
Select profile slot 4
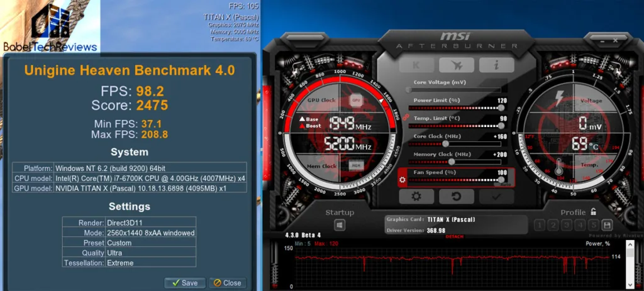click(580, 225)
